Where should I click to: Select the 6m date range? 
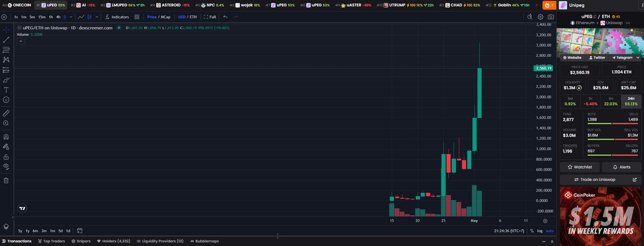point(35,230)
